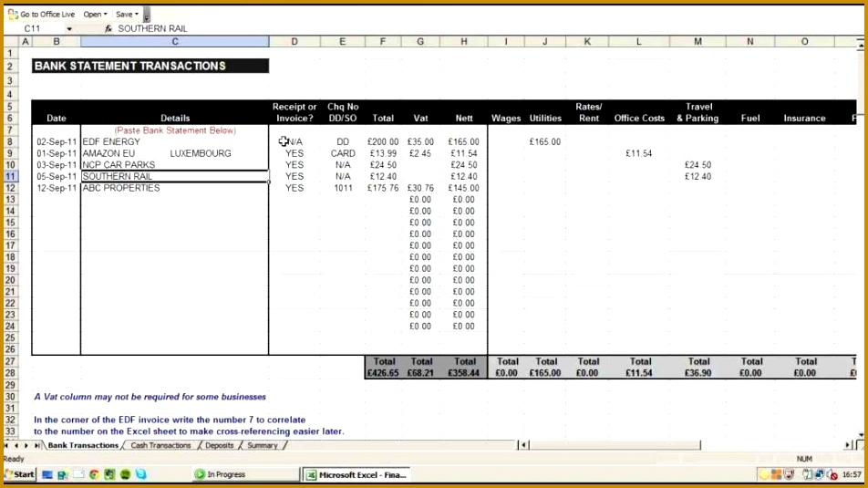Click the £426.65 grand total cell
This screenshot has width=868, height=488.
[383, 373]
